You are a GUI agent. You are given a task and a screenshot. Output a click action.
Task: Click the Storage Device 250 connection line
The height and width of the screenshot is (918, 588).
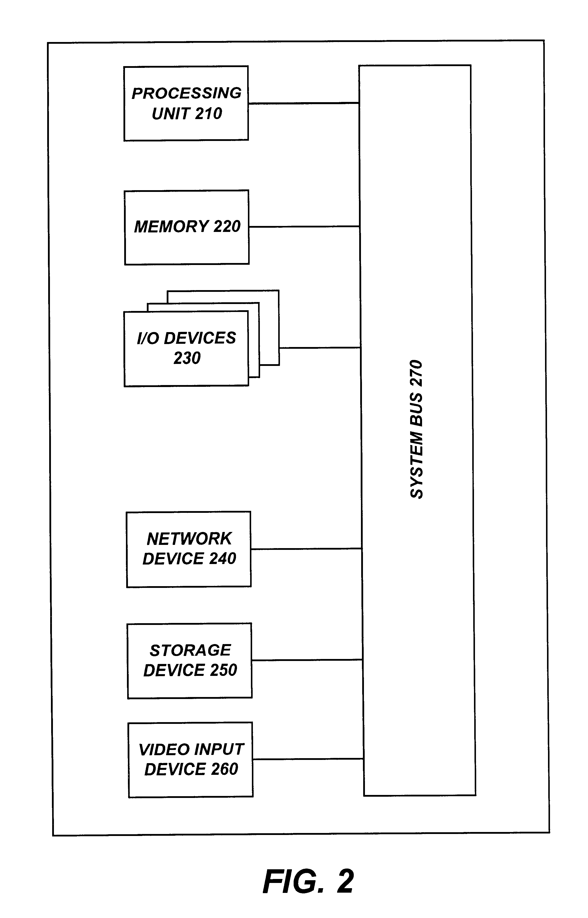coord(309,663)
